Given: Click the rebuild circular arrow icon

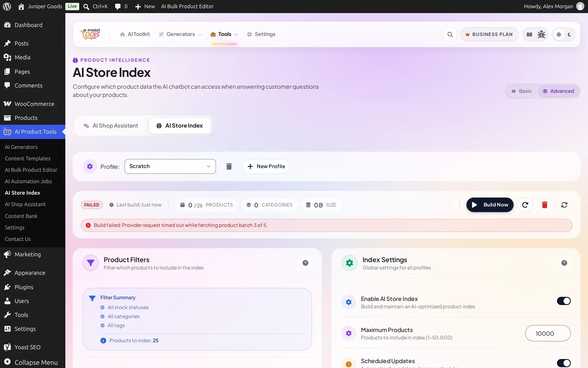Looking at the screenshot, I should click(x=525, y=205).
